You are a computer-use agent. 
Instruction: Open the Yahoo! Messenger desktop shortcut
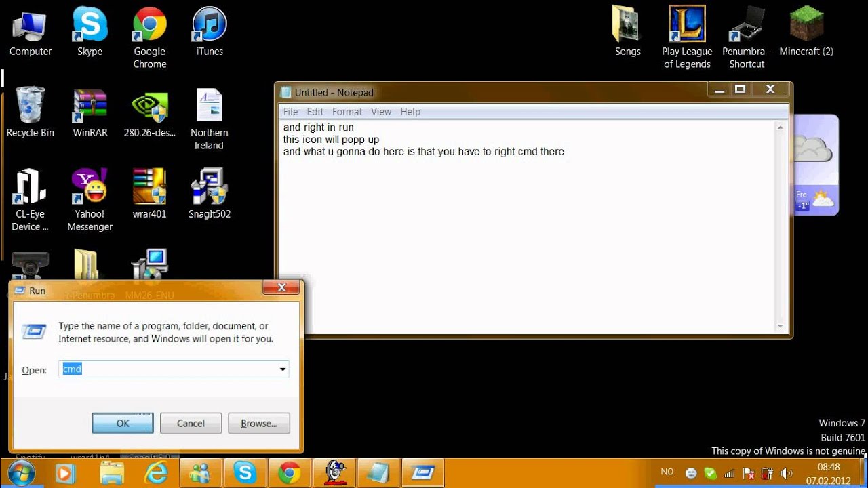(90, 200)
